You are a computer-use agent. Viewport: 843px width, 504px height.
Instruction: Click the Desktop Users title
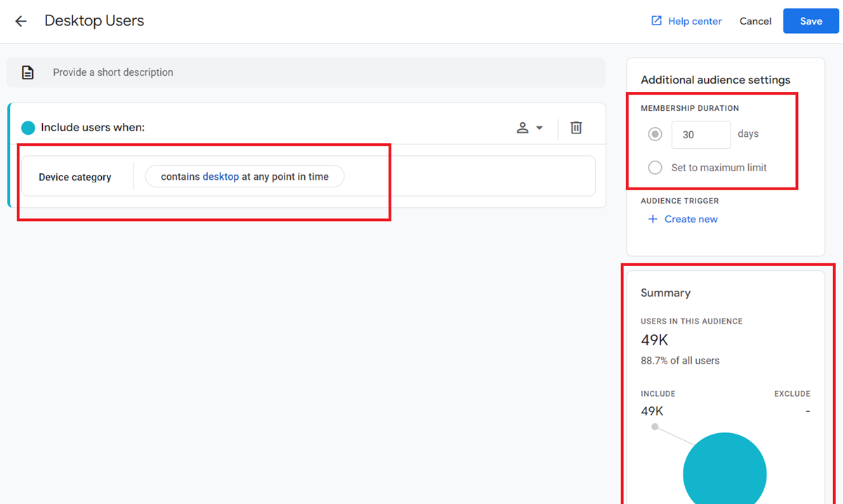[x=94, y=21]
